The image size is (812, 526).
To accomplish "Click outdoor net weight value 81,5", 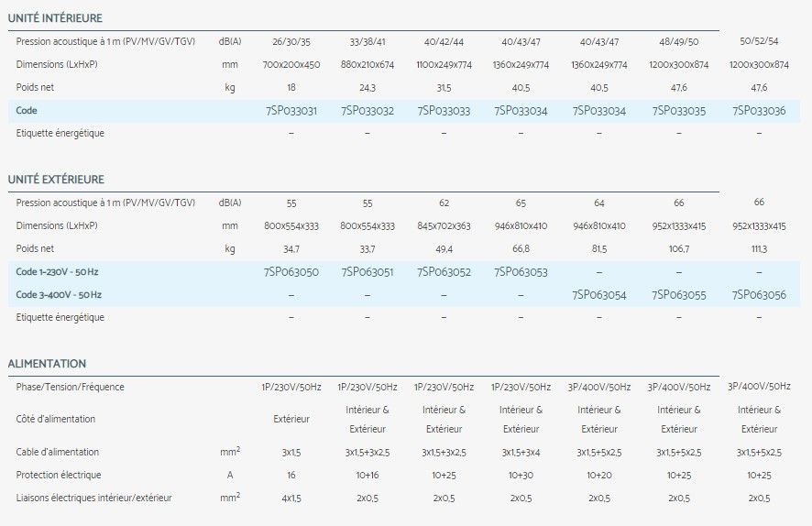I will [x=599, y=249].
